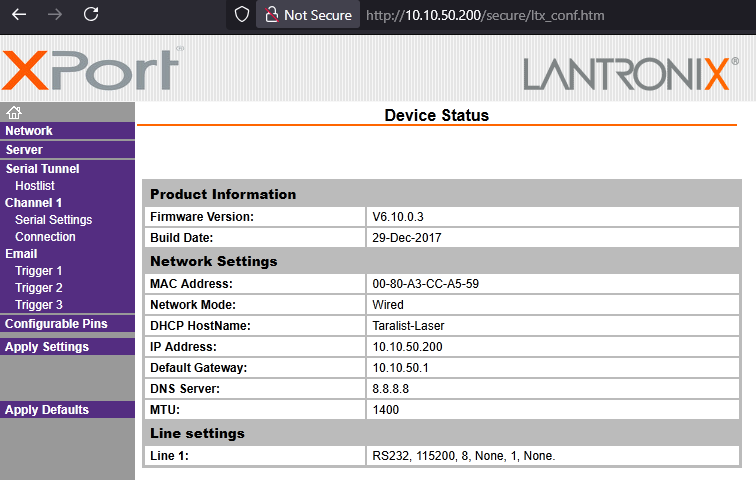
Task: Open the Hostlist page
Action: pyautogui.click(x=35, y=186)
